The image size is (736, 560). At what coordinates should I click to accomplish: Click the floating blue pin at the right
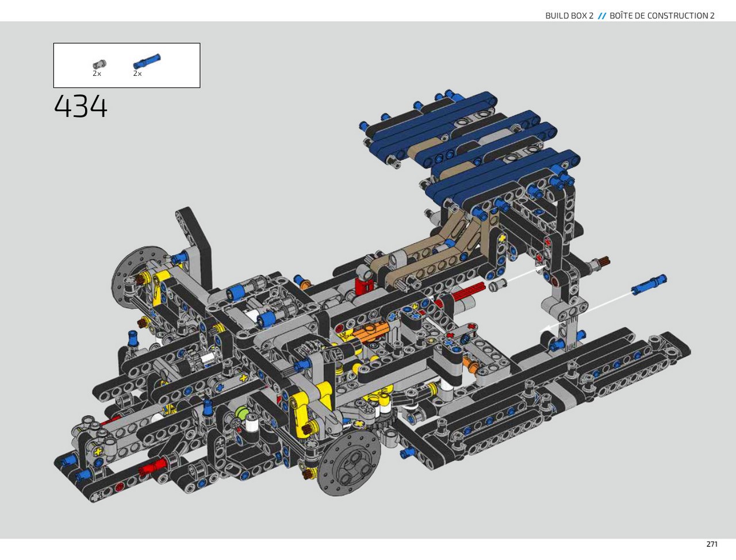click(x=649, y=285)
